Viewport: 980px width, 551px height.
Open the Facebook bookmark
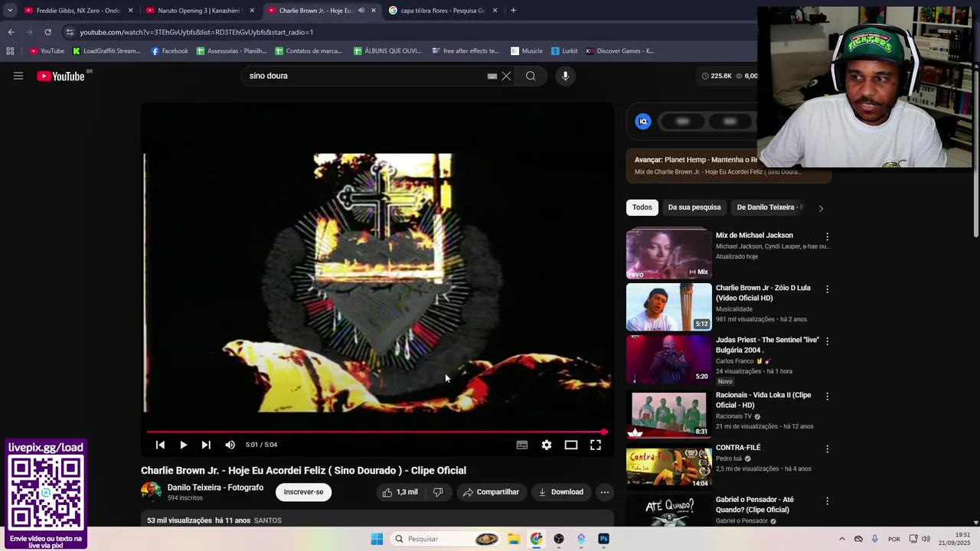point(169,51)
